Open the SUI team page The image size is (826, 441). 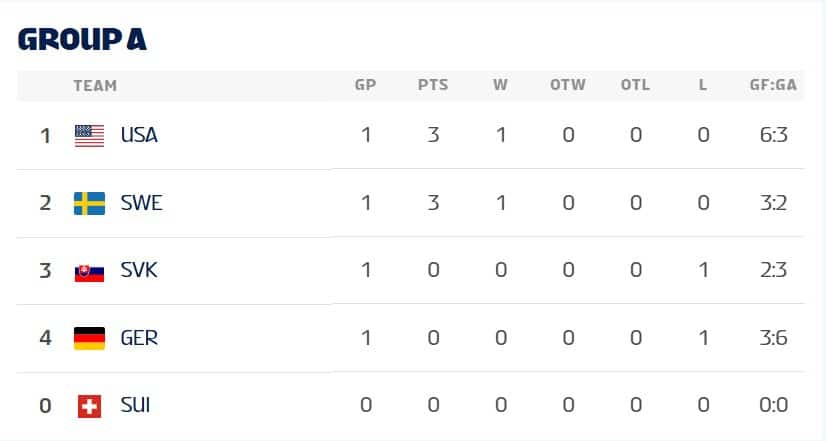click(x=135, y=406)
